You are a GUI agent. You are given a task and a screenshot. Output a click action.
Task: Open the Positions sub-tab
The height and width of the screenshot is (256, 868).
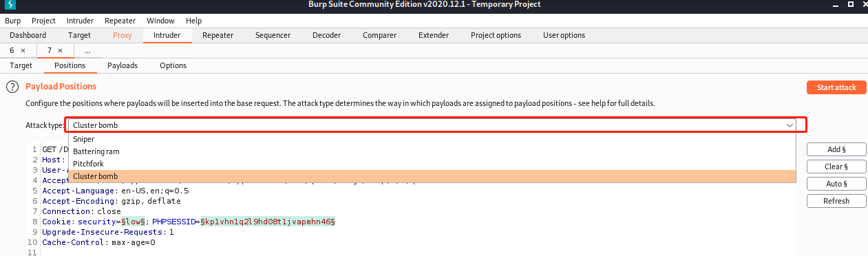point(70,65)
